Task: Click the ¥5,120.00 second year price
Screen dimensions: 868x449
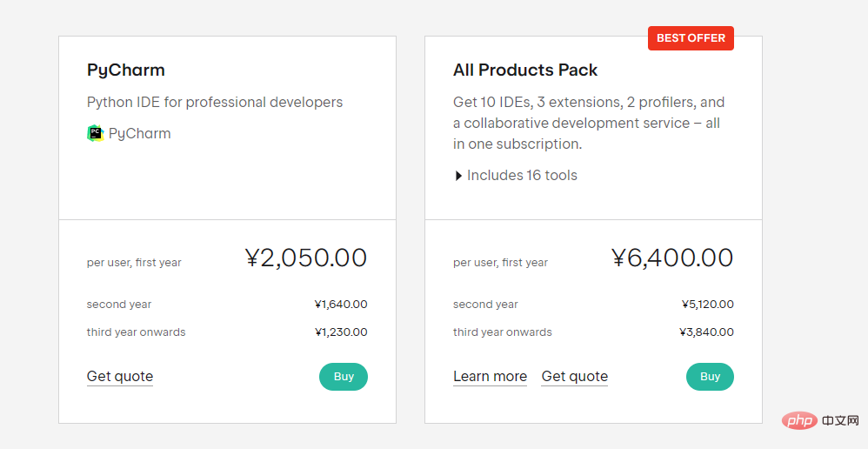Action: click(707, 305)
